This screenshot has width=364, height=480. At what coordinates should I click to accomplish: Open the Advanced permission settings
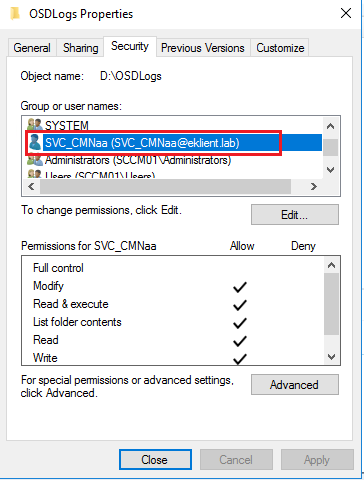[x=295, y=385]
